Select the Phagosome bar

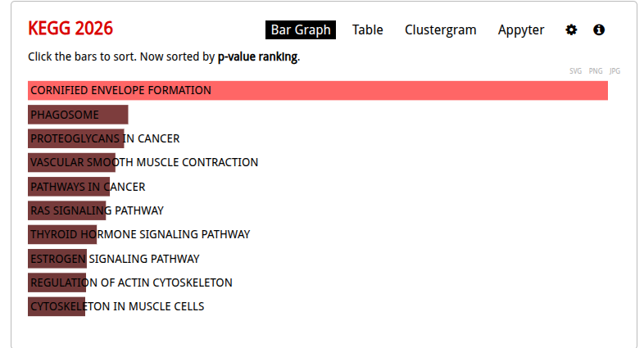tap(78, 115)
